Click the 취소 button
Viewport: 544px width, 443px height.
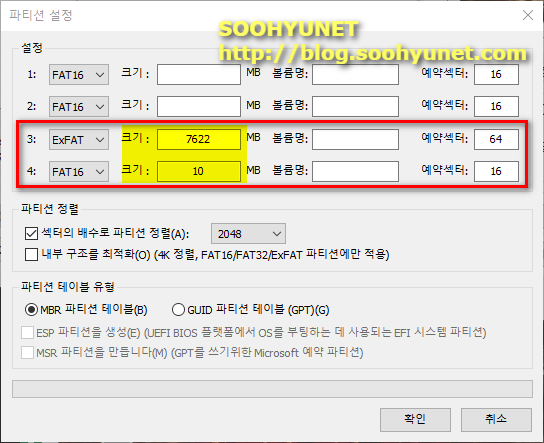(x=496, y=419)
